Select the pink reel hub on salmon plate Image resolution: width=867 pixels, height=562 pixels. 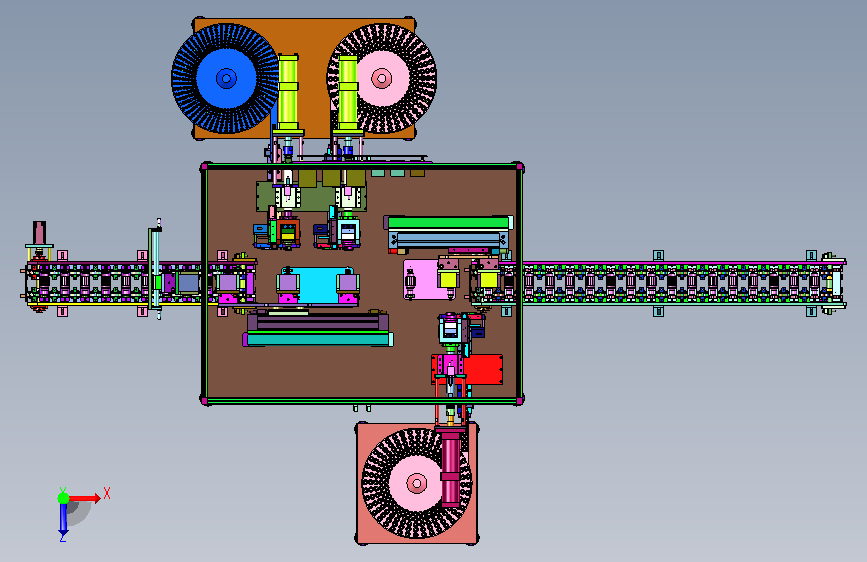[416, 483]
